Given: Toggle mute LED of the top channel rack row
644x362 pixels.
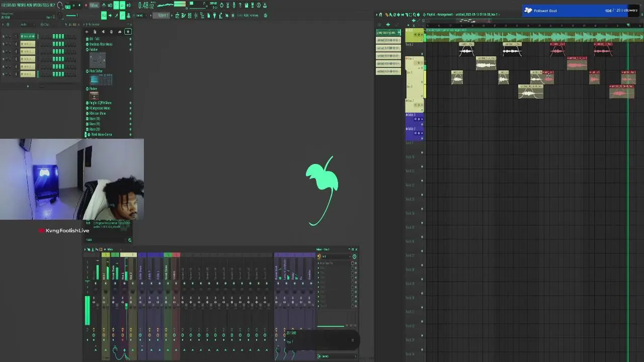Looking at the screenshot, I should click(3, 37).
